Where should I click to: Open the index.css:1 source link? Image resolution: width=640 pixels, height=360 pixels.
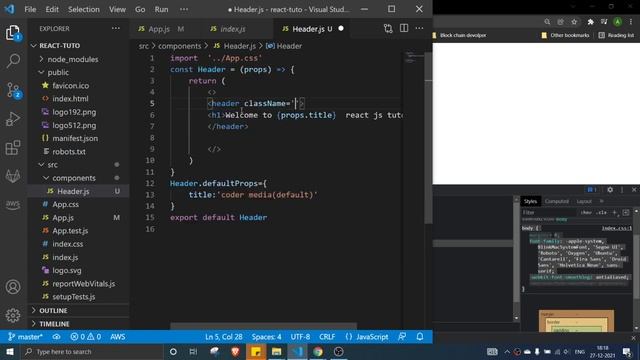click(x=616, y=228)
